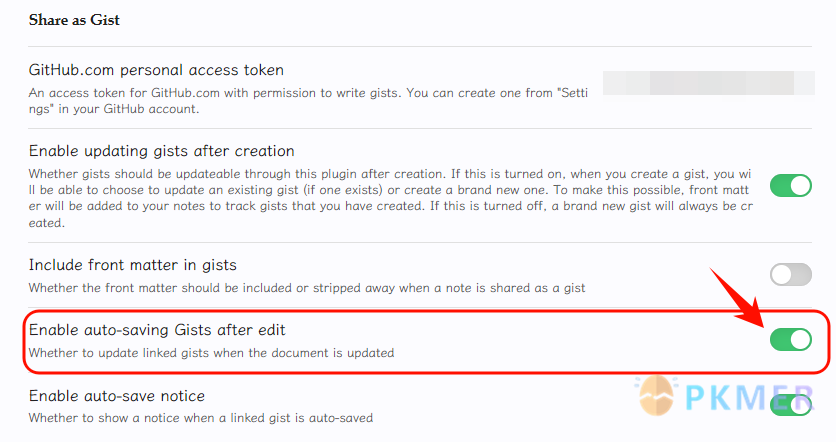This screenshot has height=442, width=836.
Task: Click Enable updating gists after creation title
Action: pos(162,151)
